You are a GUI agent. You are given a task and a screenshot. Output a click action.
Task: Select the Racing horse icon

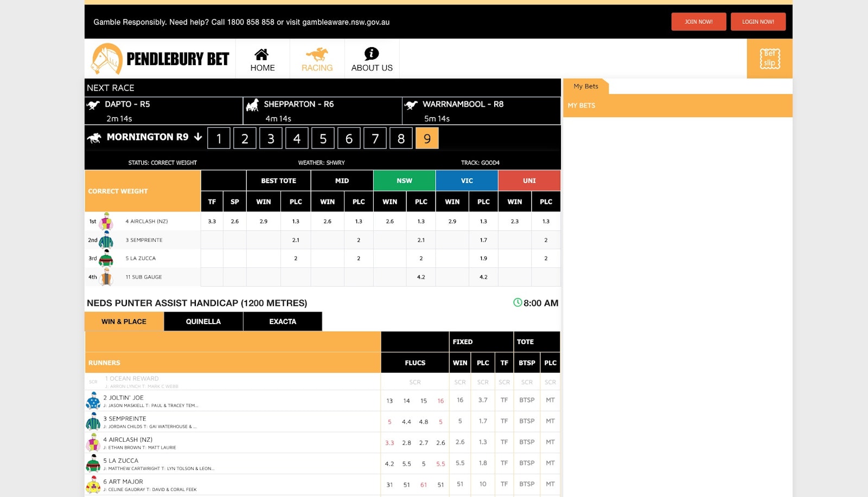pyautogui.click(x=317, y=54)
